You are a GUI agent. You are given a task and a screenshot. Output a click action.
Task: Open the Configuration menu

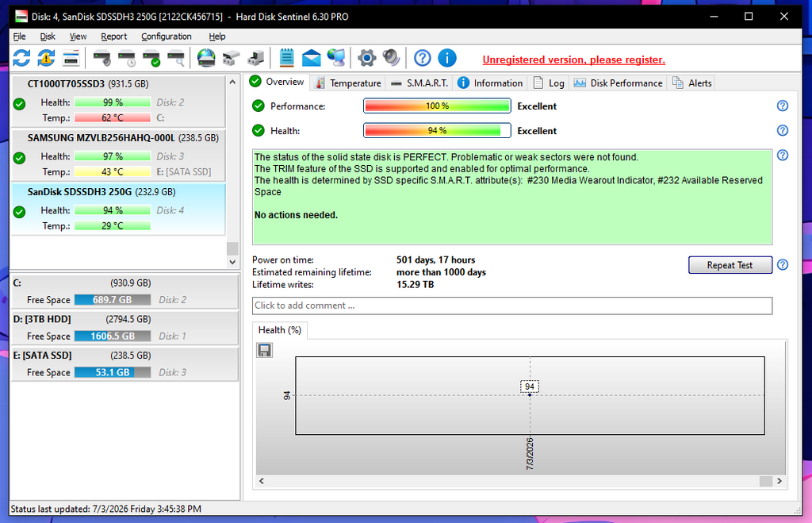[x=167, y=37]
